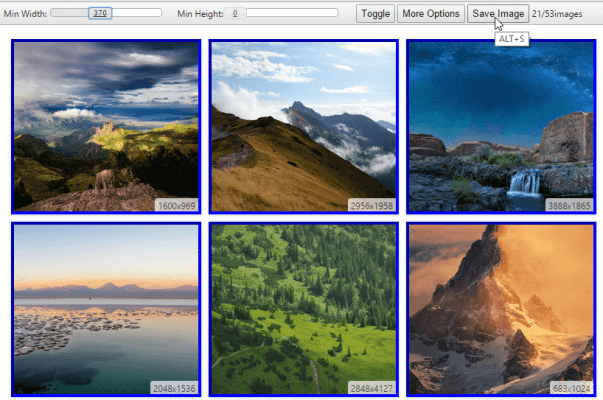Click the Min Height slider handle showing 0
This screenshot has height=400, width=603.
[234, 14]
